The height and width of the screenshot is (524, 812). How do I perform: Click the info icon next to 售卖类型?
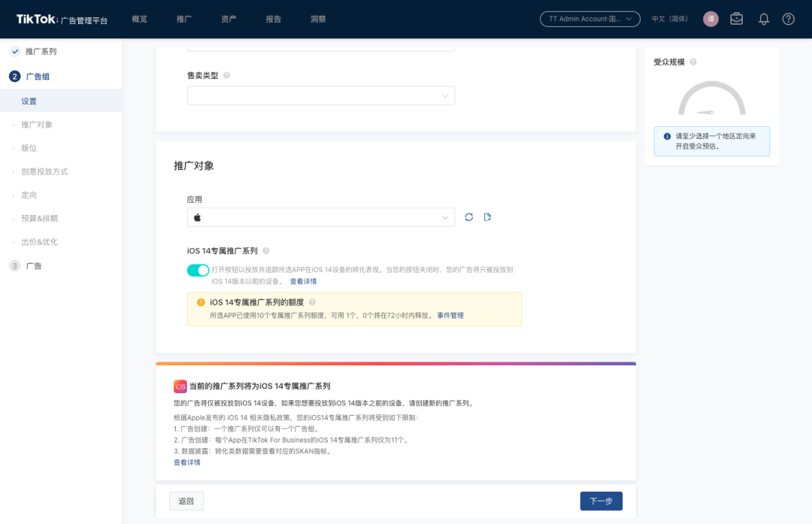[x=226, y=75]
